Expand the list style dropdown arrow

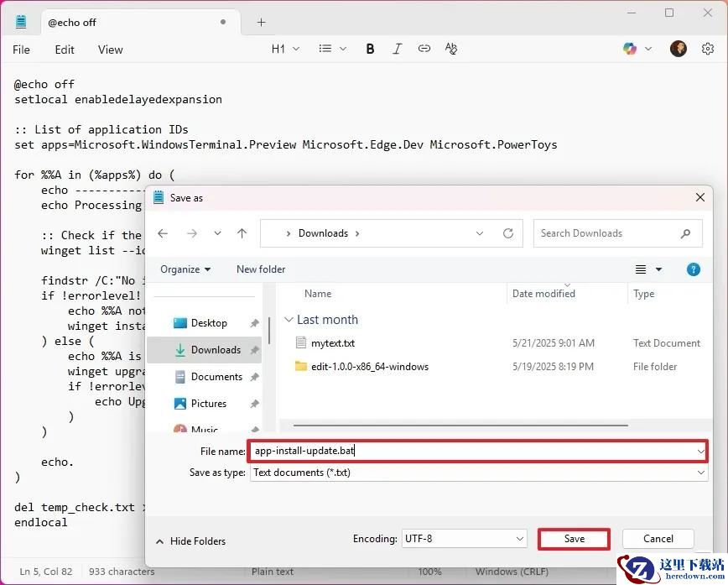click(343, 49)
